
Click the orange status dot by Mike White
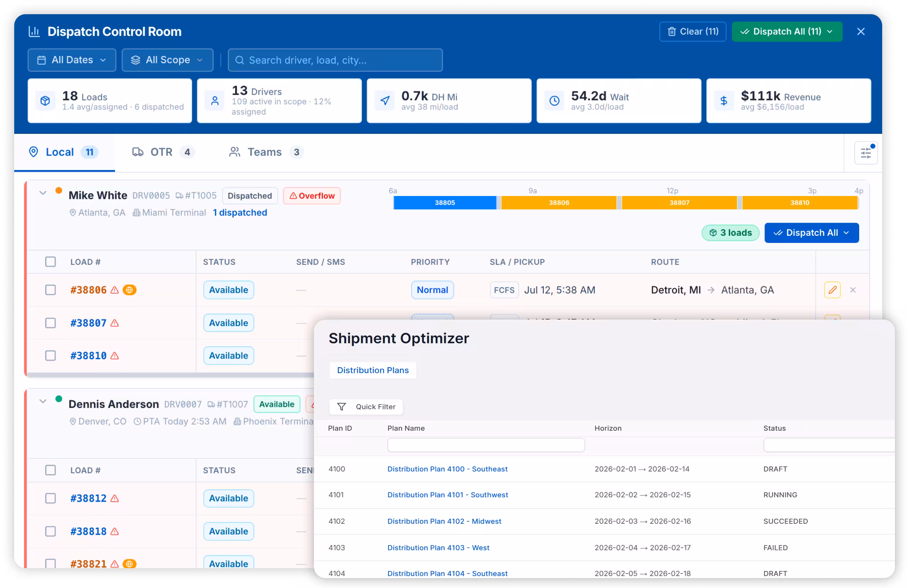click(x=59, y=191)
